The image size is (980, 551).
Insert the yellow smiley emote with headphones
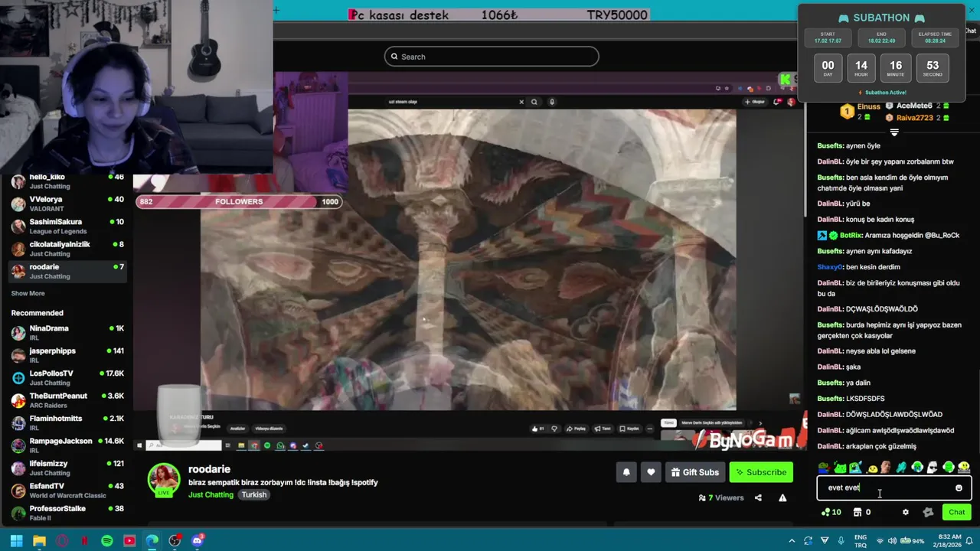coord(964,468)
